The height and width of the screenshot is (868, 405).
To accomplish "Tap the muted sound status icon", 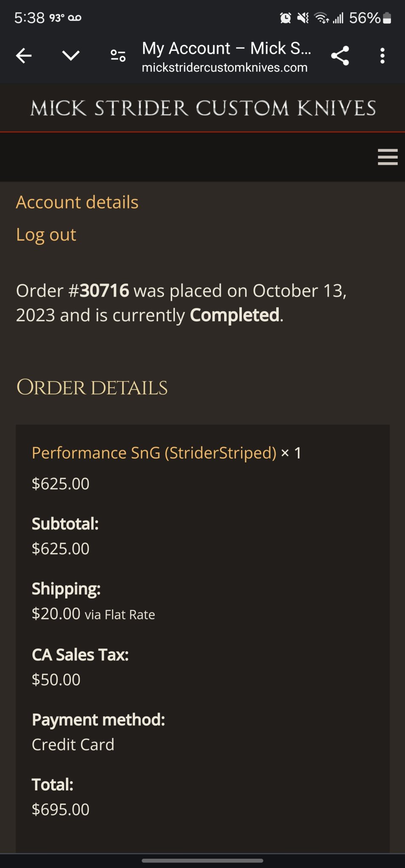I will (303, 18).
